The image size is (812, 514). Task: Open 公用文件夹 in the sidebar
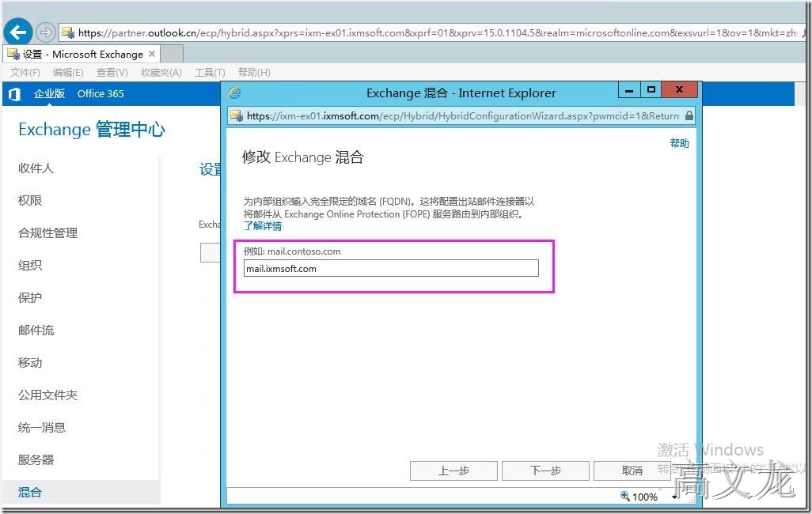[x=47, y=395]
